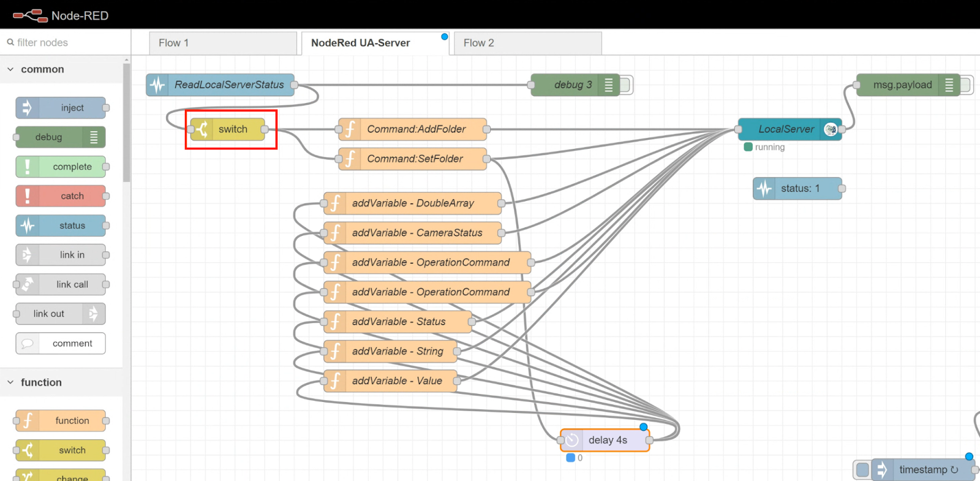
Task: Click the palette vertical scrollbar
Action: click(x=126, y=123)
